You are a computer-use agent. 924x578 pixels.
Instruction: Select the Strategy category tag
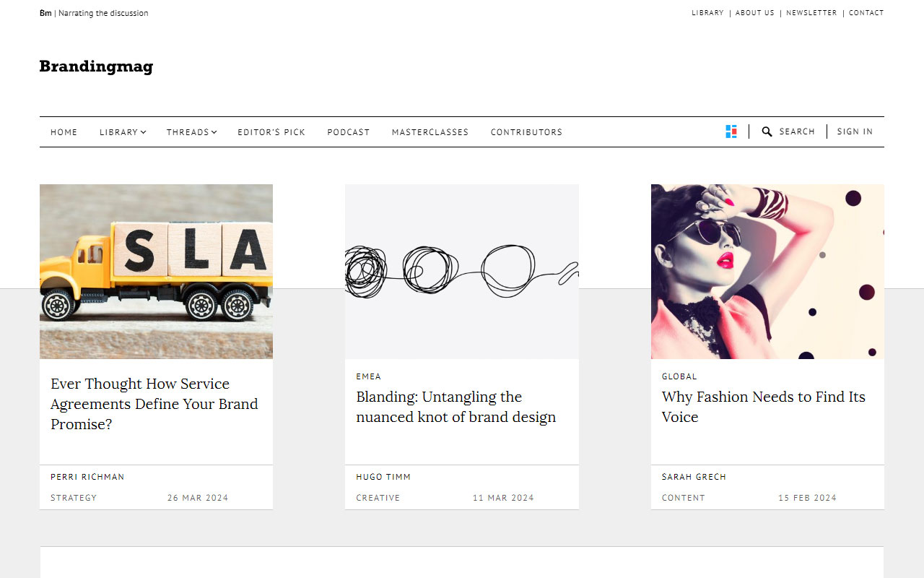tap(74, 498)
